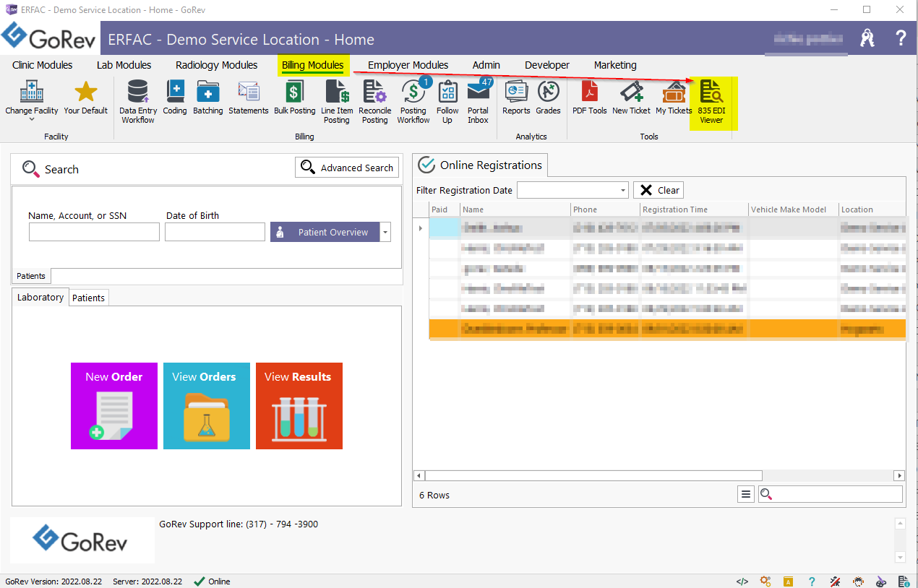
Task: Open My Tickets
Action: pos(674,98)
